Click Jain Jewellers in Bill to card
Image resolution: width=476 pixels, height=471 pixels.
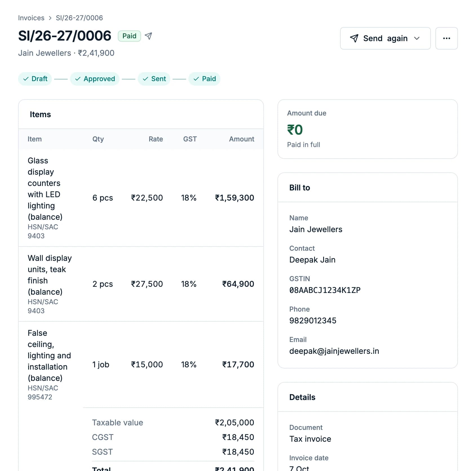coord(316,229)
